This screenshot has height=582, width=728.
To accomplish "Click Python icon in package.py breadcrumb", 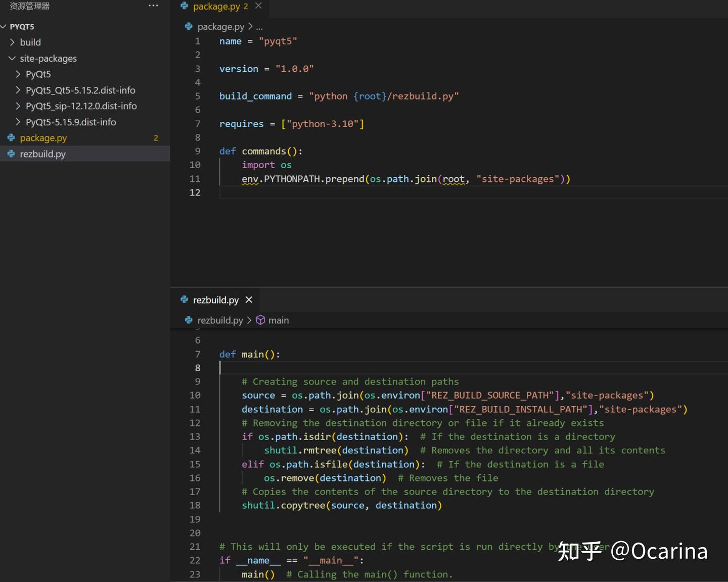I will tap(189, 26).
